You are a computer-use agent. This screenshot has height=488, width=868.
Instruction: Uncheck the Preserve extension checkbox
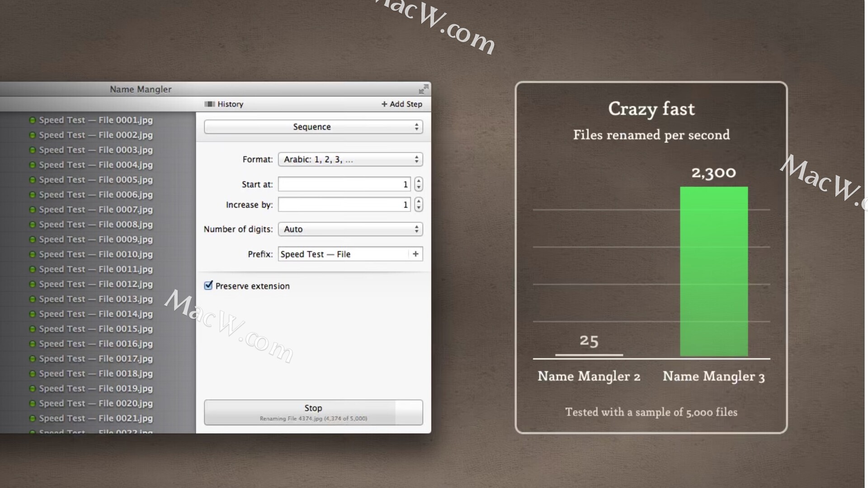(208, 286)
